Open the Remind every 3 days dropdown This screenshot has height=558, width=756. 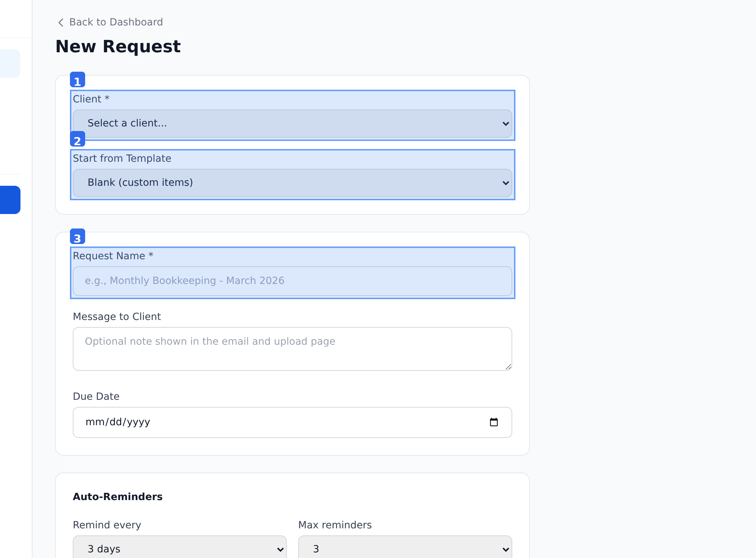(179, 548)
